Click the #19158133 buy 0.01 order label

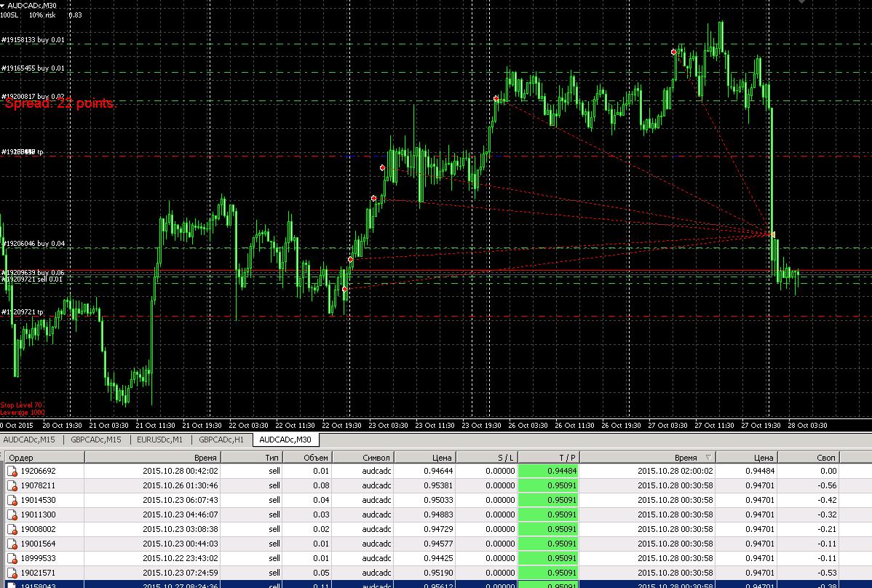(33, 40)
